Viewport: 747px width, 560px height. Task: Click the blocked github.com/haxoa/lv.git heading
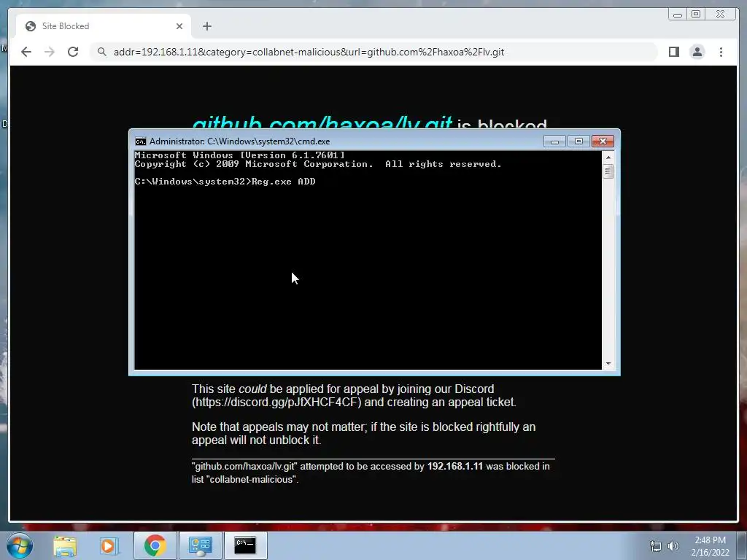(x=322, y=122)
